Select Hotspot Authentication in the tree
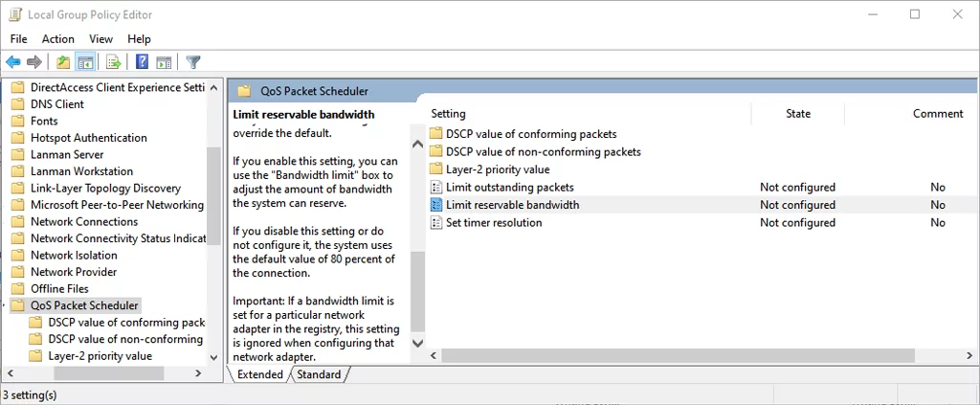This screenshot has height=405, width=980. [89, 138]
